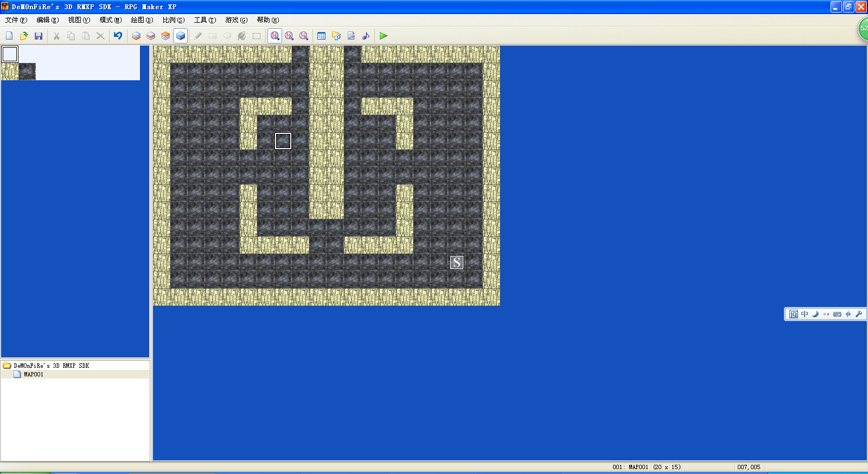
Task: Open the 工具(T) menu
Action: [205, 20]
